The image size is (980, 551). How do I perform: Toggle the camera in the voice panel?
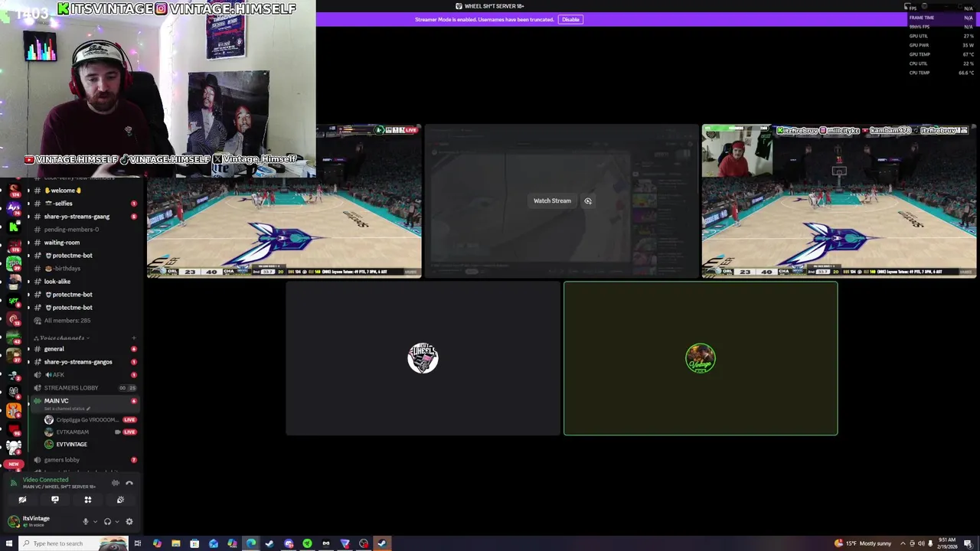pyautogui.click(x=22, y=500)
